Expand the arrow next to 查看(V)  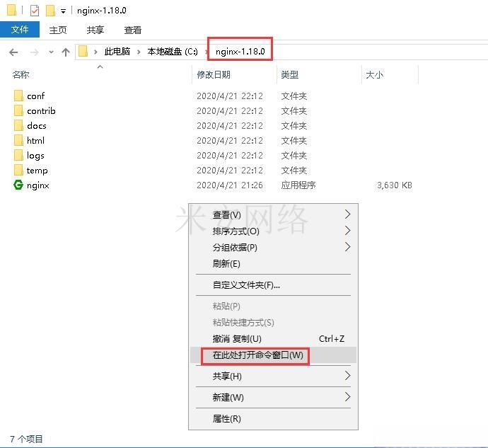tap(348, 214)
